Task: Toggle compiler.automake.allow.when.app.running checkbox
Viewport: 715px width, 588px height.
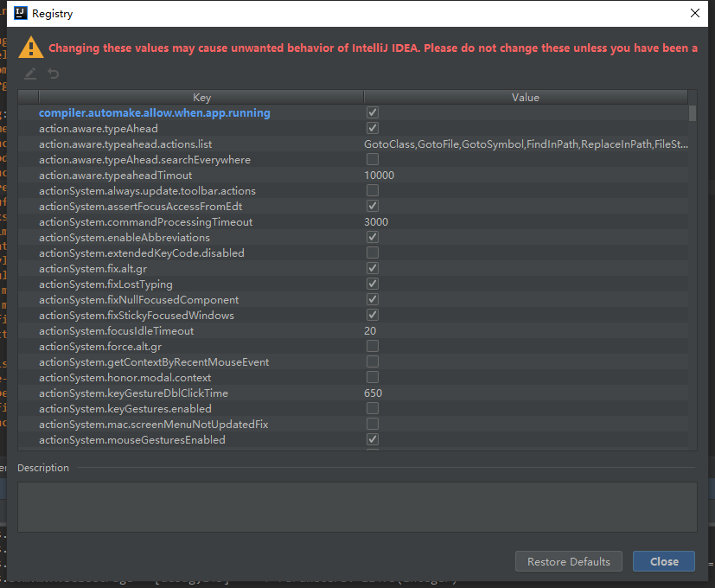Action: point(373,112)
